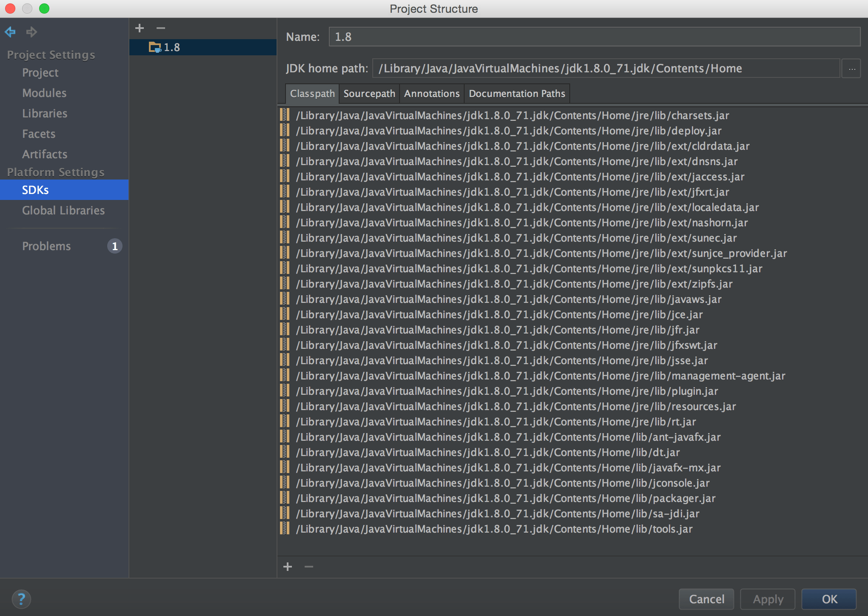Select rt.jar in the classpath list
Image resolution: width=868 pixels, height=616 pixels.
(496, 422)
